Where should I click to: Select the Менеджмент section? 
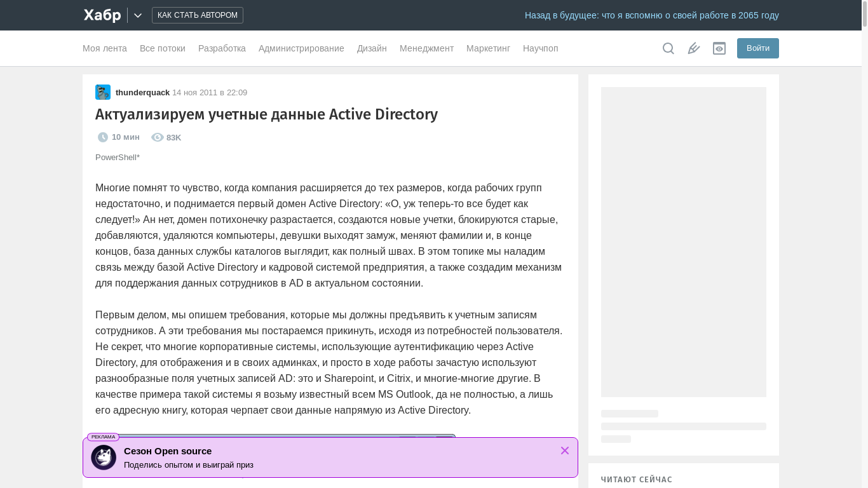point(426,48)
